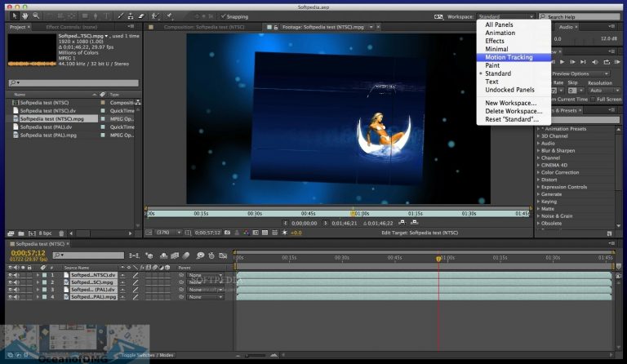The width and height of the screenshot is (627, 364).
Task: Expand the Color Correction effects category
Action: tap(538, 172)
